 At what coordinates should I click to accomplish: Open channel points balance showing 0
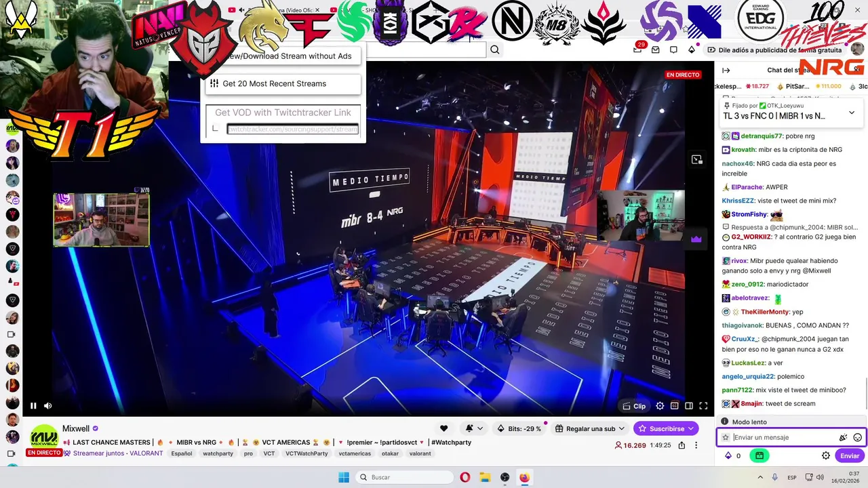[732, 455]
